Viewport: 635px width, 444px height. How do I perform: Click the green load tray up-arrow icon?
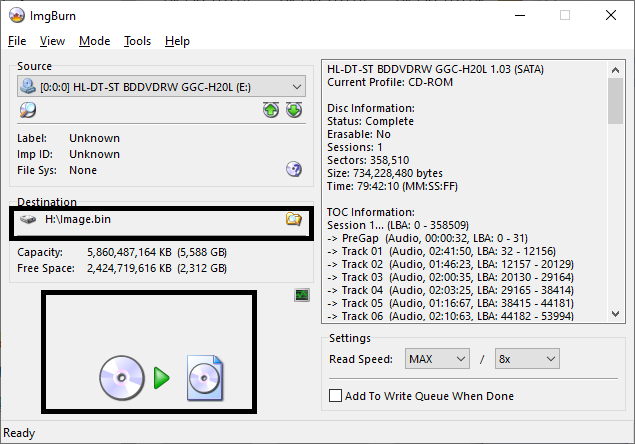pyautogui.click(x=271, y=110)
